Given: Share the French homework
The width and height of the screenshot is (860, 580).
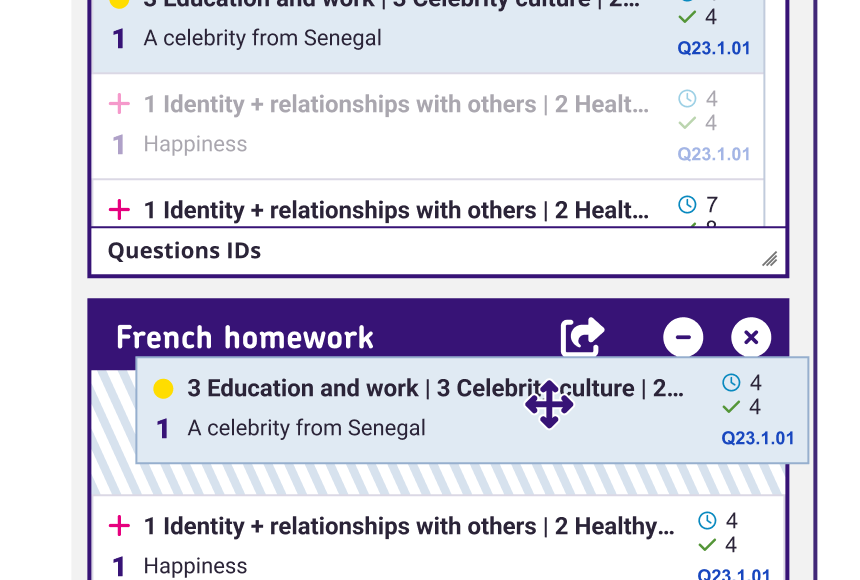Looking at the screenshot, I should tap(580, 337).
